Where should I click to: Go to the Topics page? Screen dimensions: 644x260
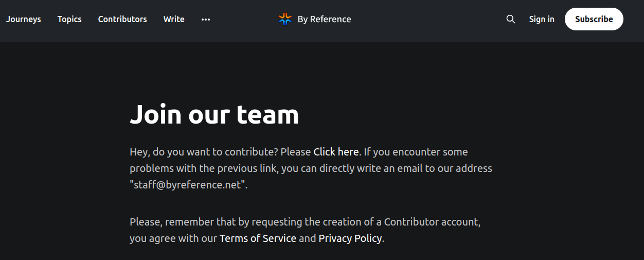point(69,19)
